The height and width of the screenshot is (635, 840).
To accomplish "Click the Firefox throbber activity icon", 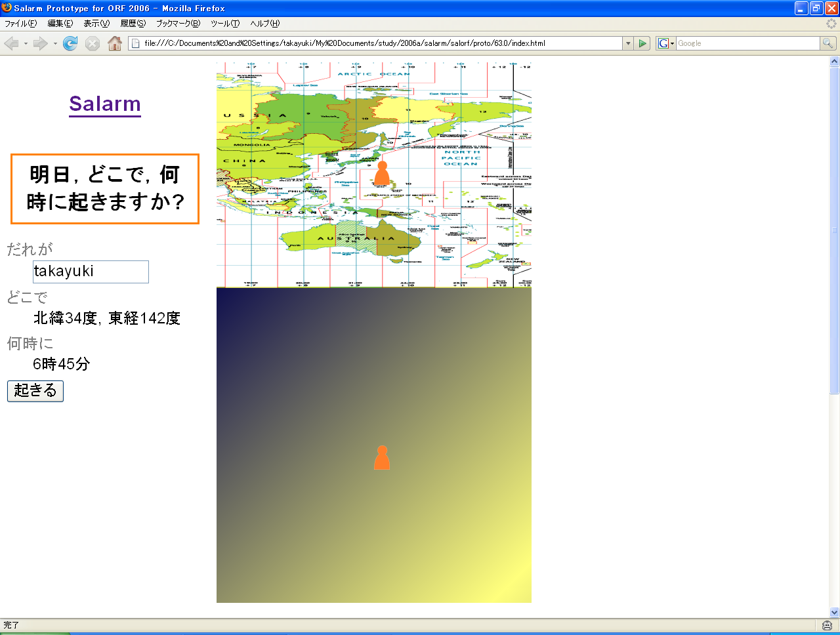I will (x=831, y=24).
